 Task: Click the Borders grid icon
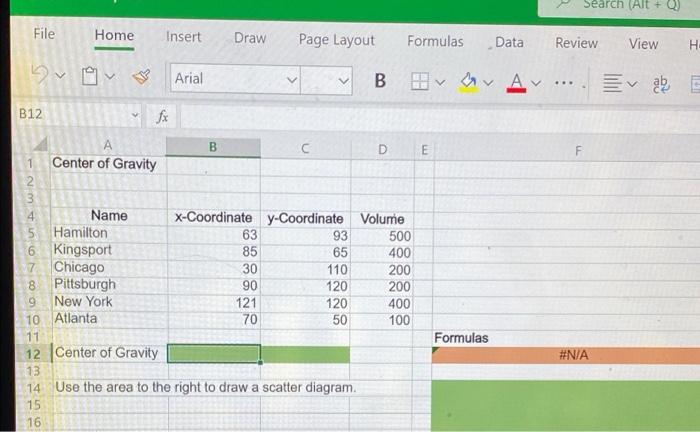tap(420, 82)
